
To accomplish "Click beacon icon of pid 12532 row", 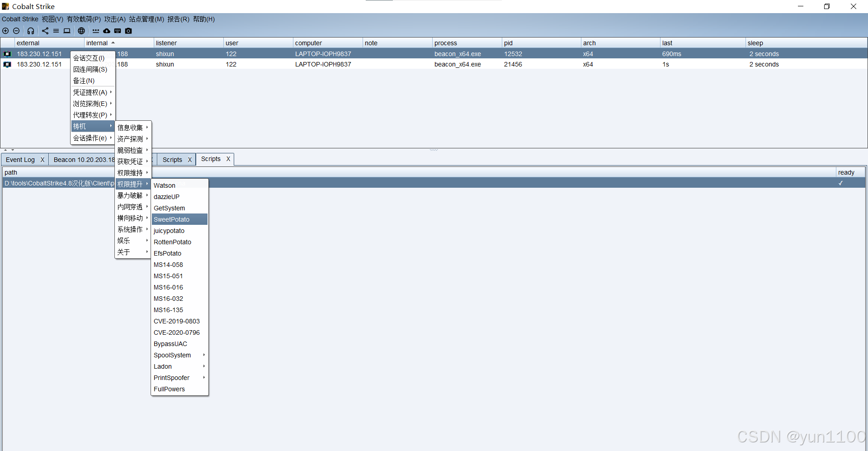I will tap(7, 54).
